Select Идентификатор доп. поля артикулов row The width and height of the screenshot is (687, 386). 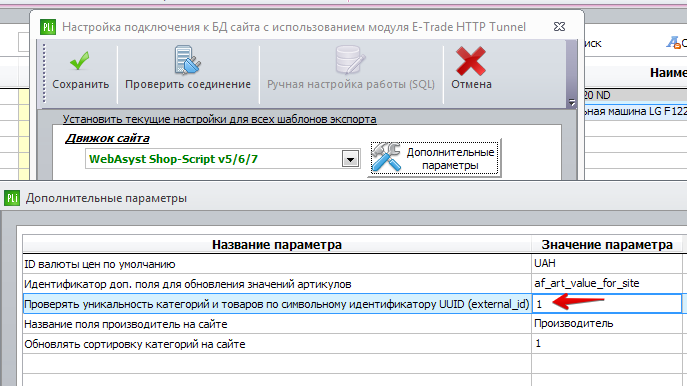[277, 284]
